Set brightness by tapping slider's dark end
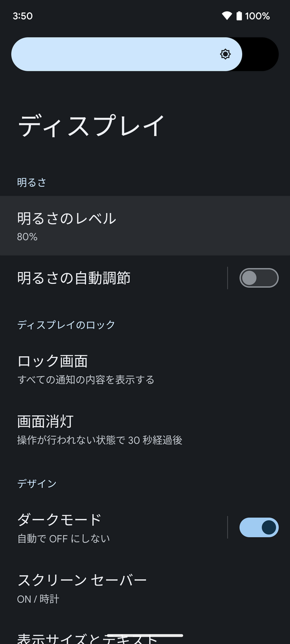 [261, 54]
